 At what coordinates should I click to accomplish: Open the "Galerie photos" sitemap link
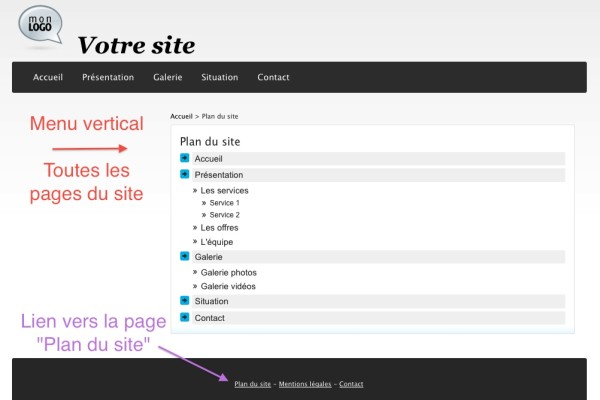coord(228,273)
